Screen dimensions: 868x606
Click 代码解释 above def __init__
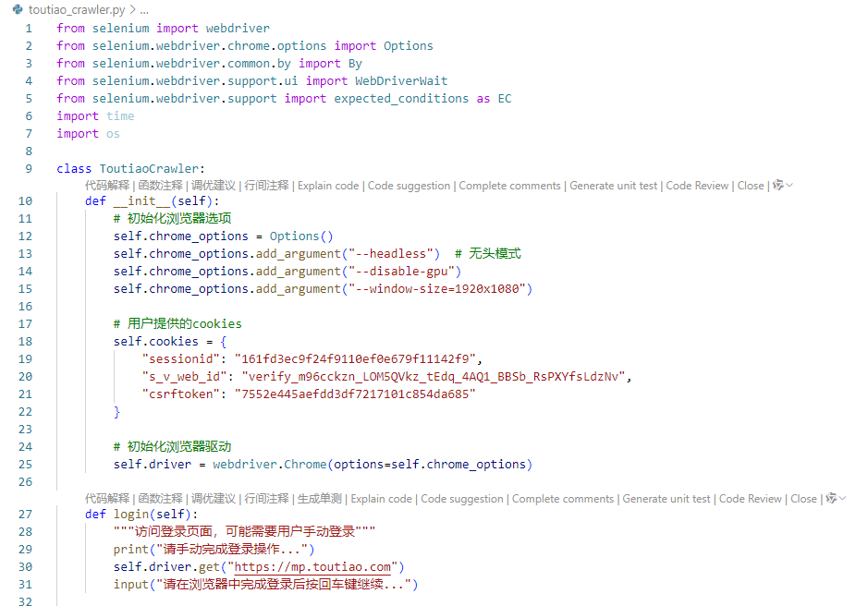tap(107, 186)
